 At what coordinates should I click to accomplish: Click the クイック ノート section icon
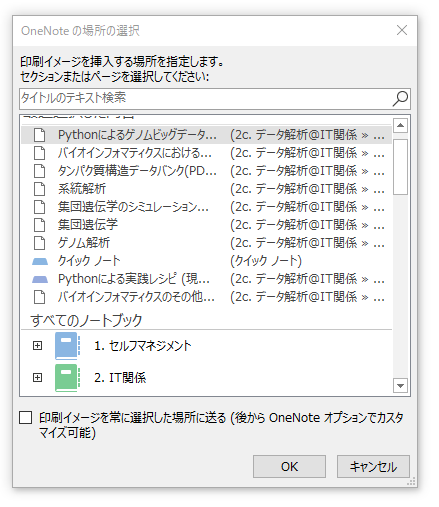(40, 261)
